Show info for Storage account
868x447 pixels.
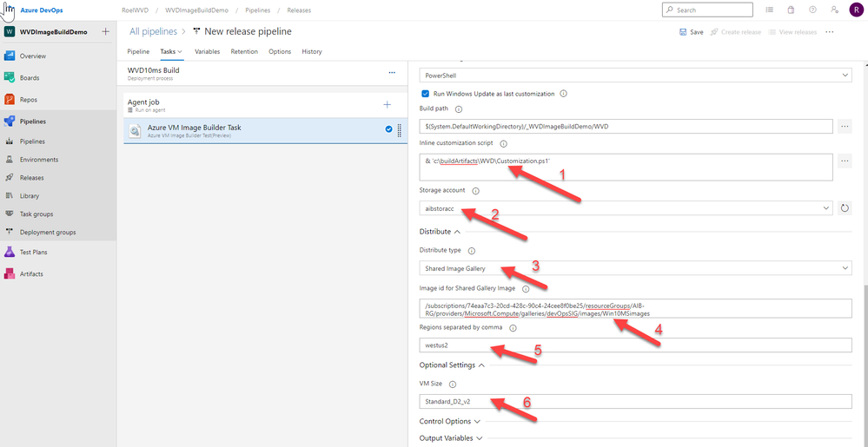click(x=475, y=191)
